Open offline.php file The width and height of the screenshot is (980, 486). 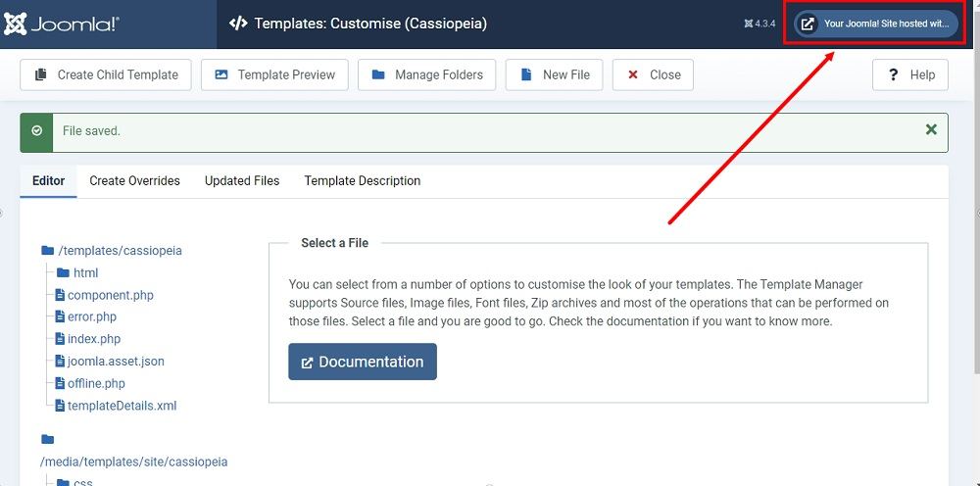coord(90,383)
